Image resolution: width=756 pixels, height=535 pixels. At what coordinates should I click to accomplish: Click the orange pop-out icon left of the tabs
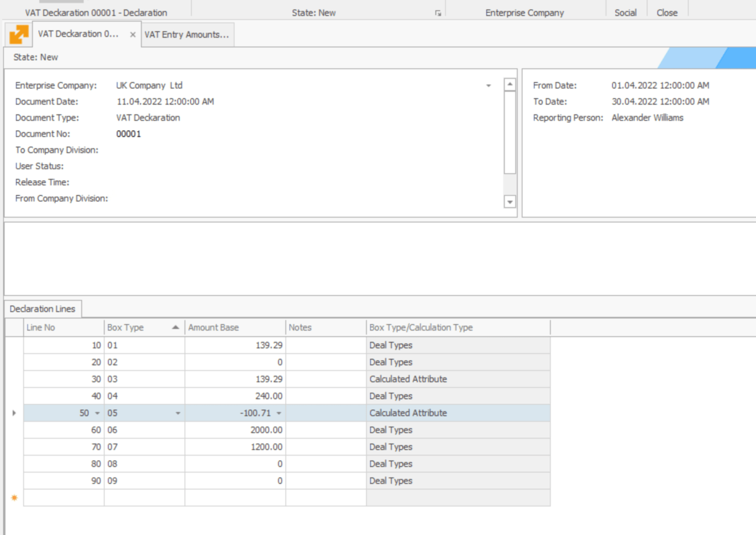click(x=18, y=35)
